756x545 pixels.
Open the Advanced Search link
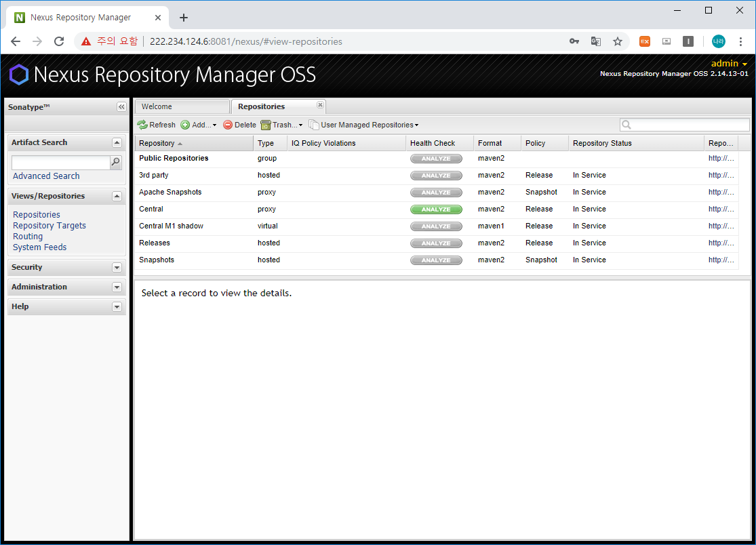(x=46, y=176)
